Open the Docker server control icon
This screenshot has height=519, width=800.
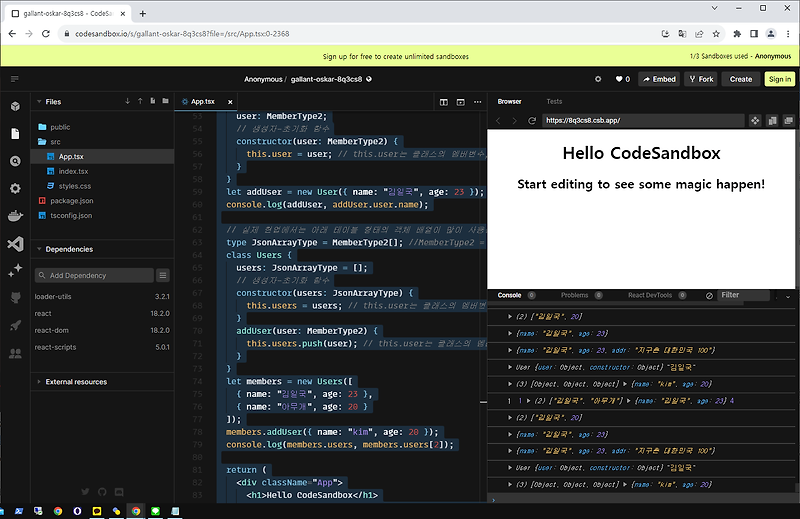point(15,216)
